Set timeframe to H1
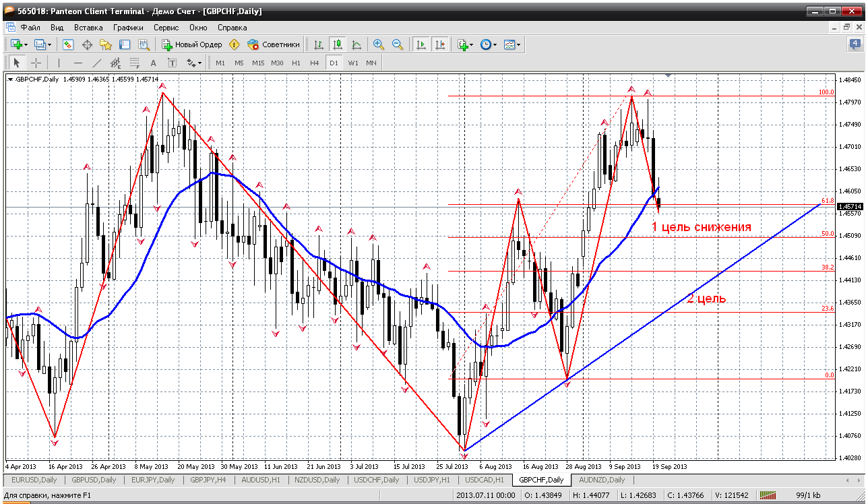 (296, 63)
